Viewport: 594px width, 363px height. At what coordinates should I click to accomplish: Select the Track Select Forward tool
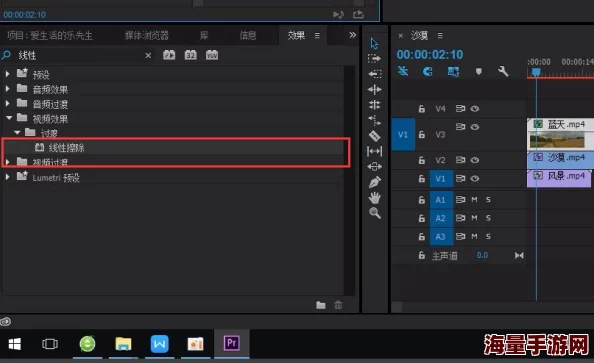point(374,58)
